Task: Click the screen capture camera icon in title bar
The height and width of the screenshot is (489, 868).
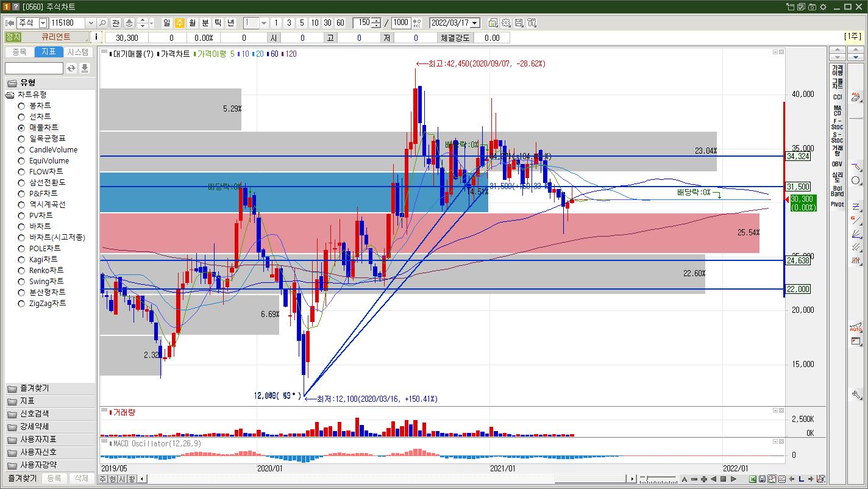Action: click(x=812, y=7)
